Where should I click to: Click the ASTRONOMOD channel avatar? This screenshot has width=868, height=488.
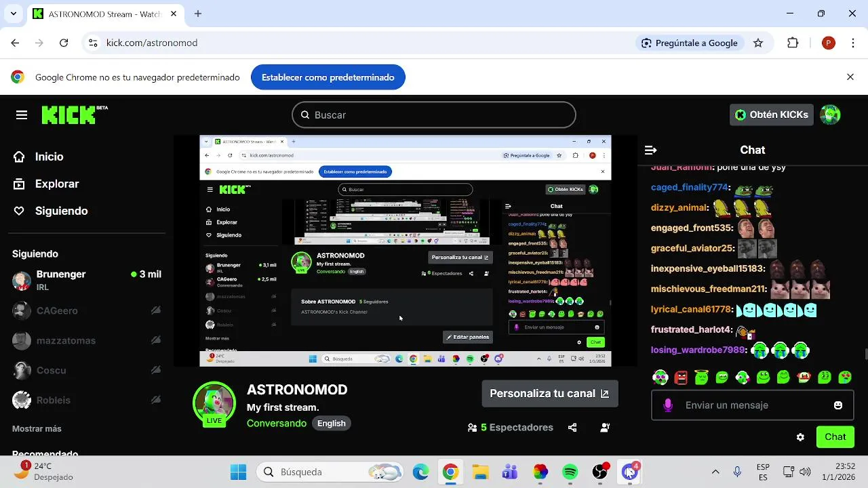(214, 403)
